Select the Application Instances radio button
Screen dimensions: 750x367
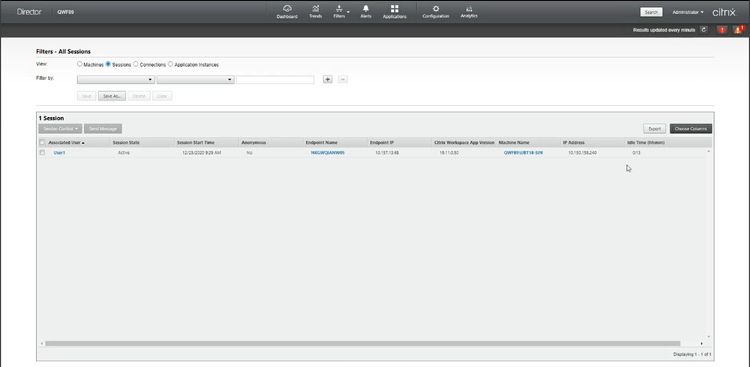(x=170, y=64)
